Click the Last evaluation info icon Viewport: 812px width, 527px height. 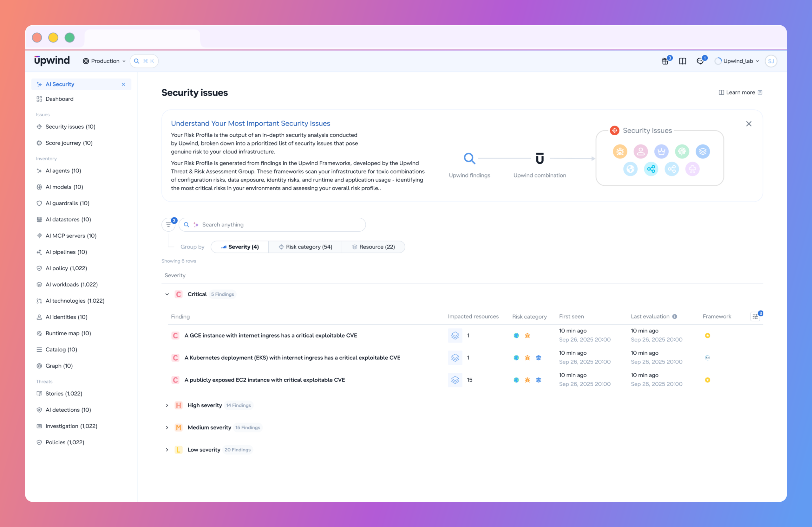[x=675, y=317]
